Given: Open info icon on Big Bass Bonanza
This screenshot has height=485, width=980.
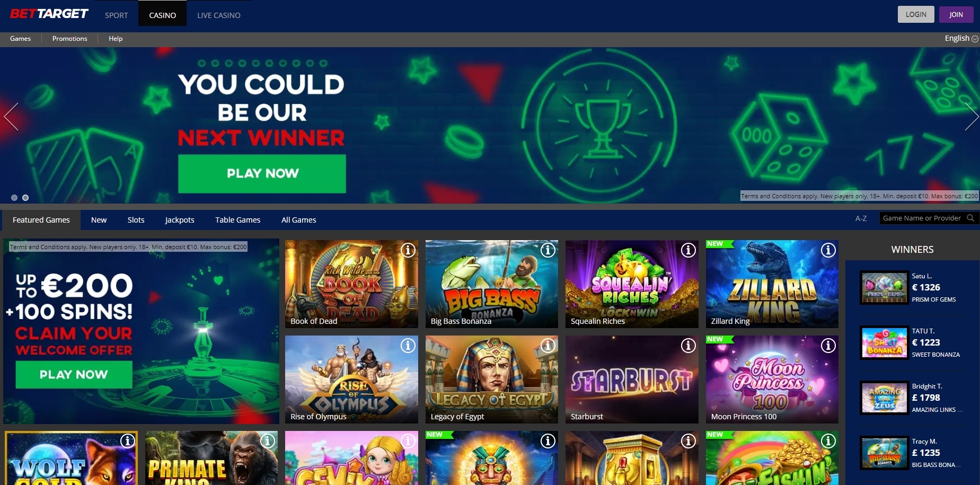Looking at the screenshot, I should click(x=548, y=250).
